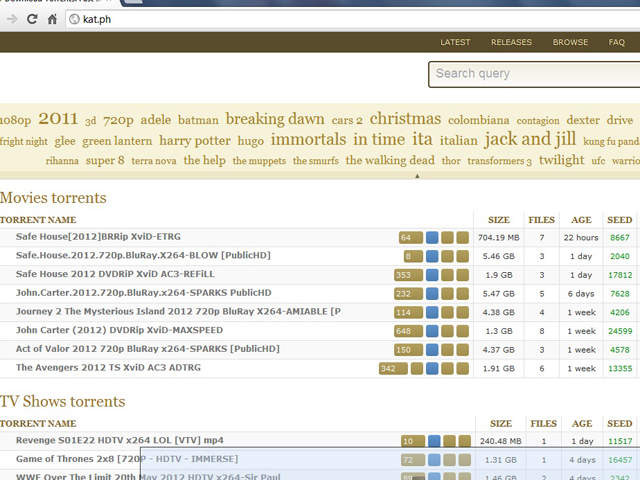The width and height of the screenshot is (640, 480).
Task: Sort Movies torrents by SIZE column
Action: coord(498,219)
